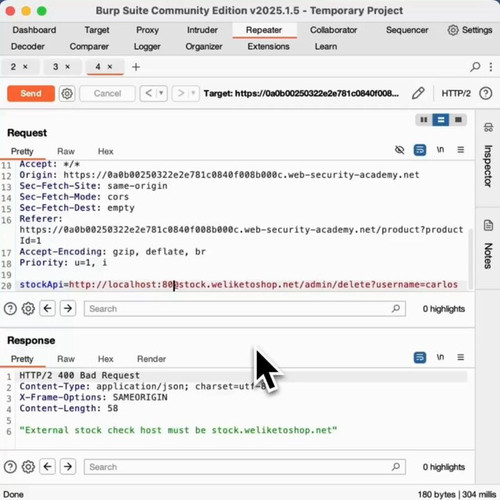The image size is (500, 500).
Task: Click the orange Send button
Action: click(31, 93)
